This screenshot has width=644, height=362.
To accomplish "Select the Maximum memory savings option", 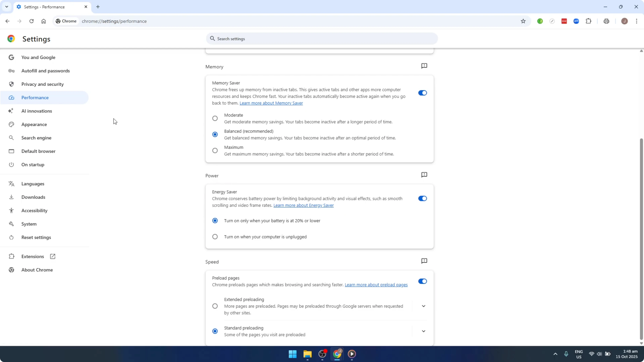I will click(x=215, y=151).
